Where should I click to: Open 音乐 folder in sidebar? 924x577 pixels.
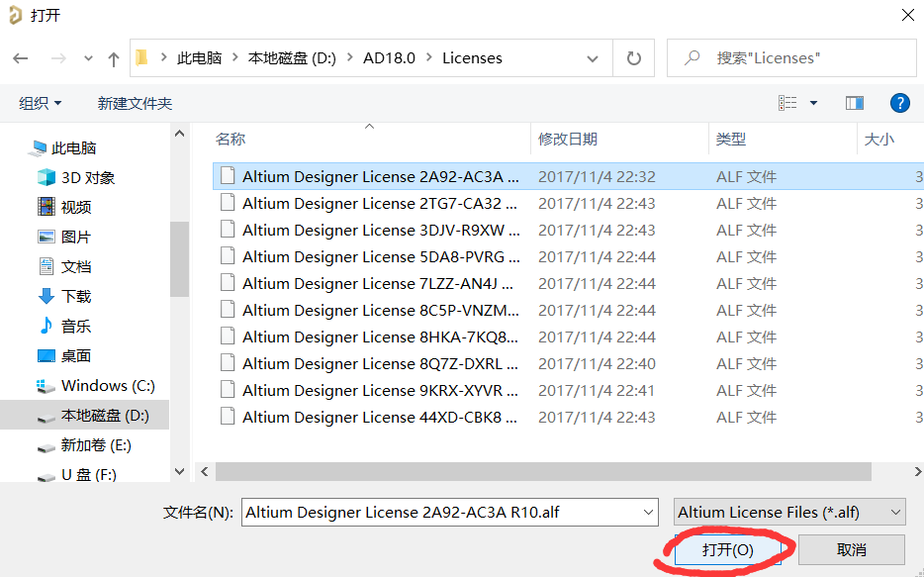coord(76,326)
